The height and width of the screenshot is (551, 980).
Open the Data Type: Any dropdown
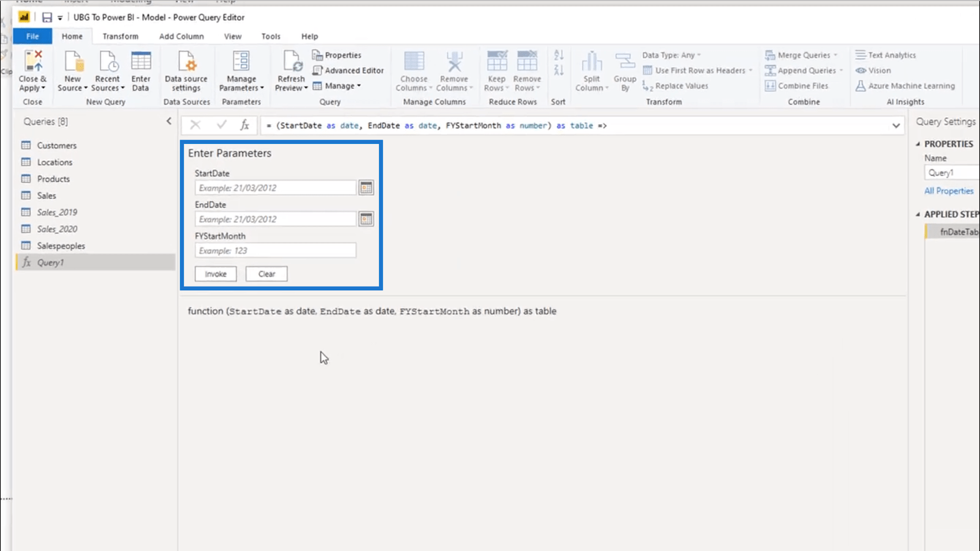pyautogui.click(x=672, y=55)
